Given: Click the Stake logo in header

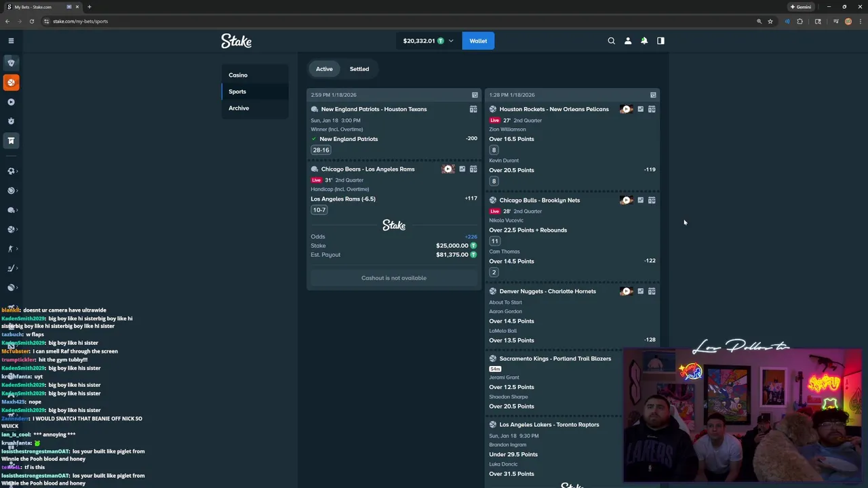Looking at the screenshot, I should (x=236, y=41).
